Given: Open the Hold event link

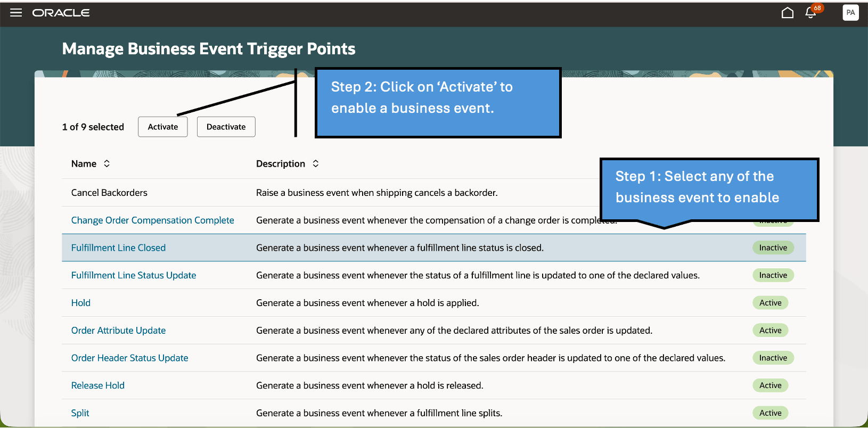Looking at the screenshot, I should (x=81, y=303).
